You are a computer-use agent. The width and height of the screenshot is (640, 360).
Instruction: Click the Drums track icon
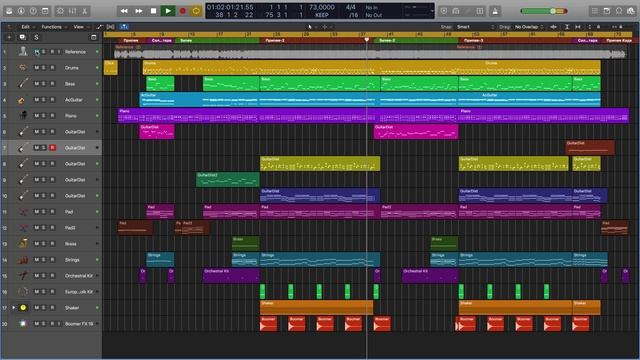[x=23, y=68]
